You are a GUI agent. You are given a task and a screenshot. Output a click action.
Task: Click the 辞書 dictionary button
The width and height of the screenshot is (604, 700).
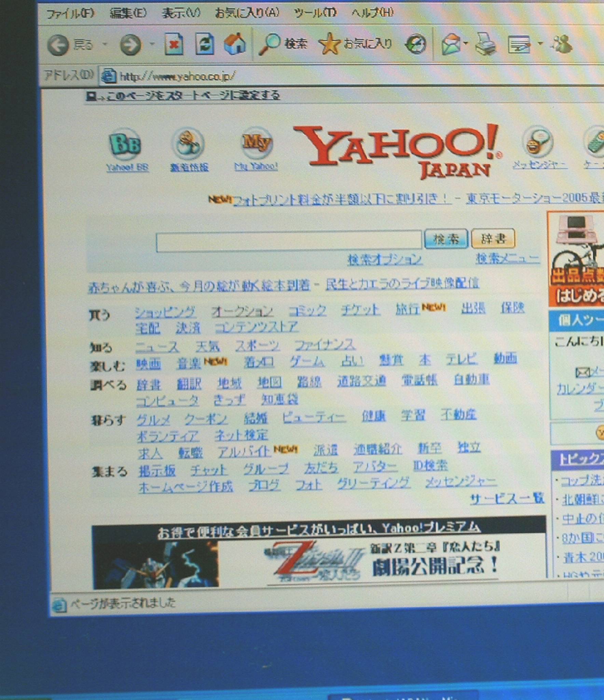coord(493,238)
